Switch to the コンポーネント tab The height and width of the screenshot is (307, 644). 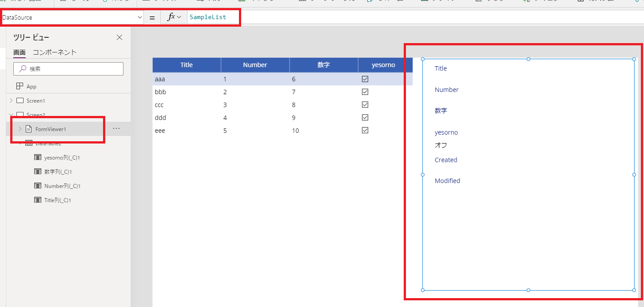pos(54,52)
